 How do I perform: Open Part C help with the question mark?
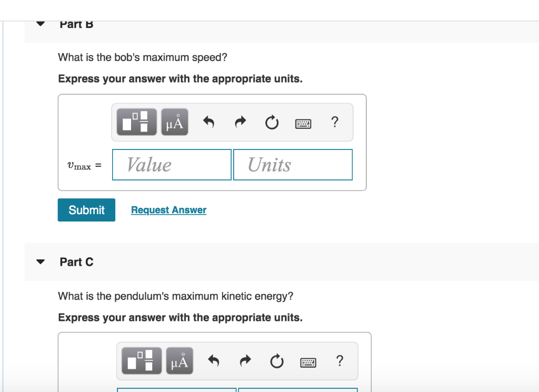pos(340,360)
